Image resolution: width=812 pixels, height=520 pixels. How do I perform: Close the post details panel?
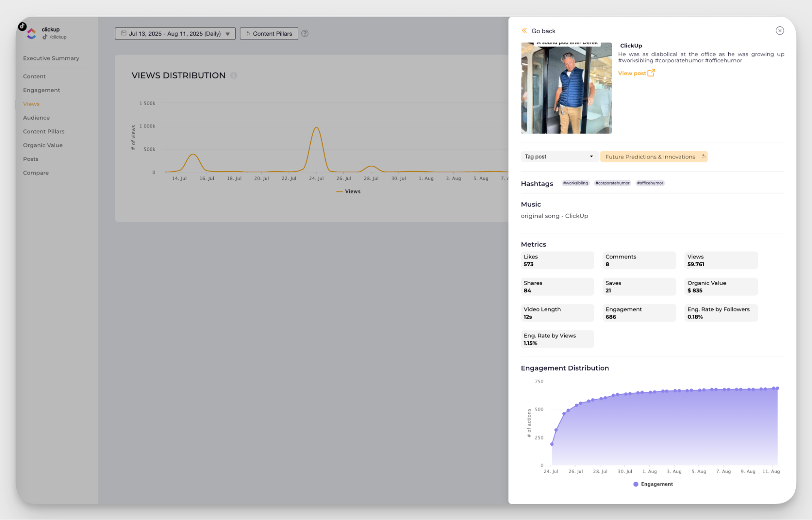tap(780, 31)
